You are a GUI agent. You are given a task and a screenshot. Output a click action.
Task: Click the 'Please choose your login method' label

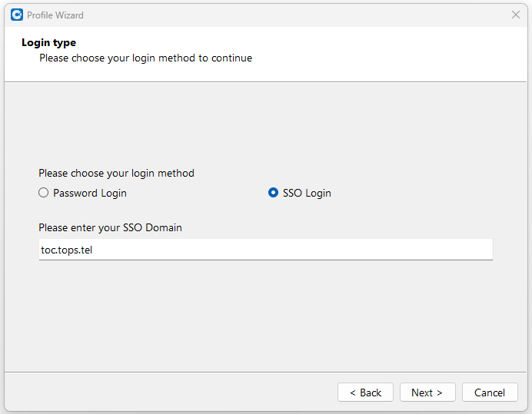[116, 173]
